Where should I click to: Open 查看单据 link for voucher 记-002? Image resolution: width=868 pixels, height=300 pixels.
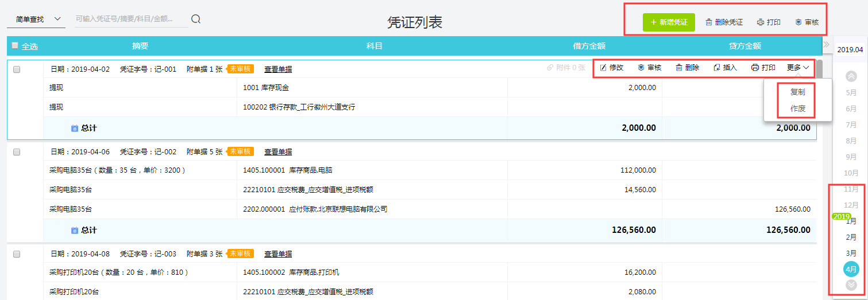tap(278, 152)
